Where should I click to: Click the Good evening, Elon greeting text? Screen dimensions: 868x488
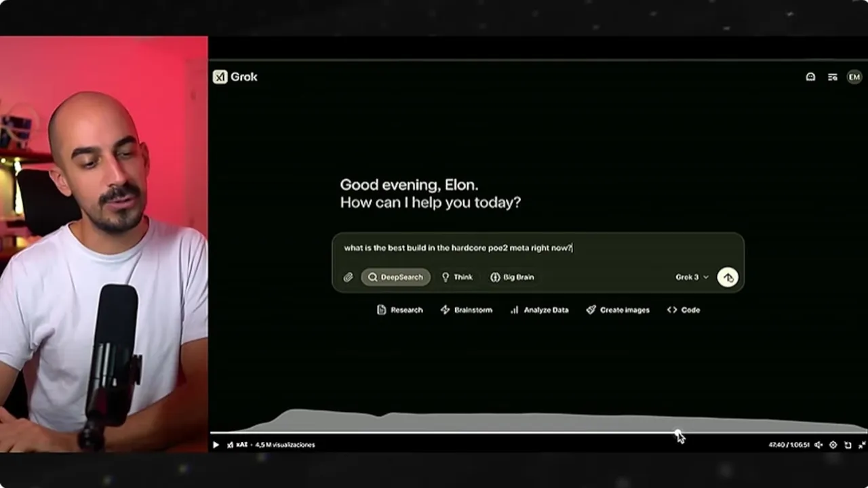coord(409,184)
